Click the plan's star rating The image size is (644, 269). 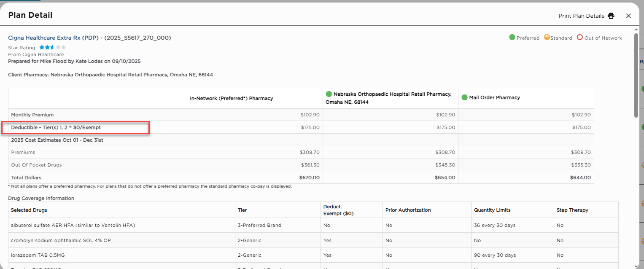coord(53,48)
